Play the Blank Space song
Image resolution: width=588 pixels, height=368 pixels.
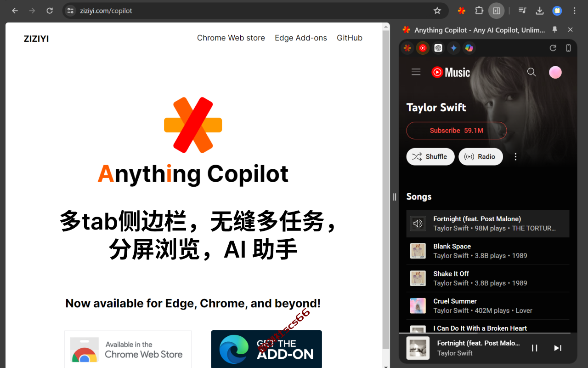coord(488,251)
